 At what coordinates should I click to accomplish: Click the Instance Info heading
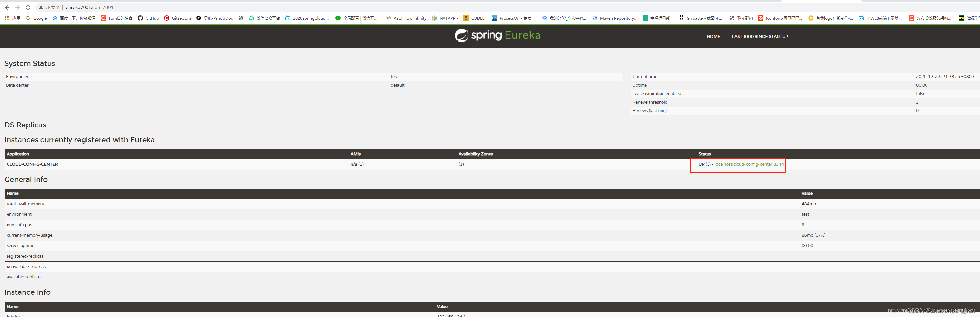pyautogui.click(x=27, y=292)
